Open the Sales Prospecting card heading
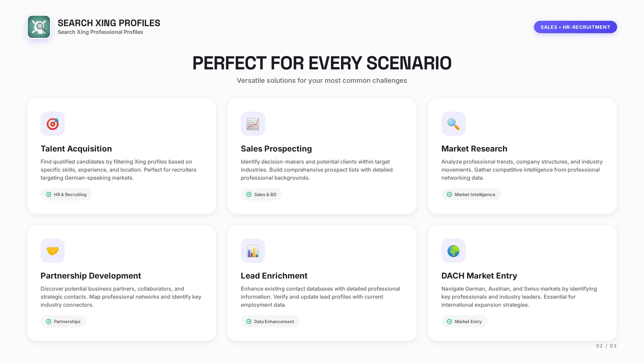 pyautogui.click(x=276, y=148)
